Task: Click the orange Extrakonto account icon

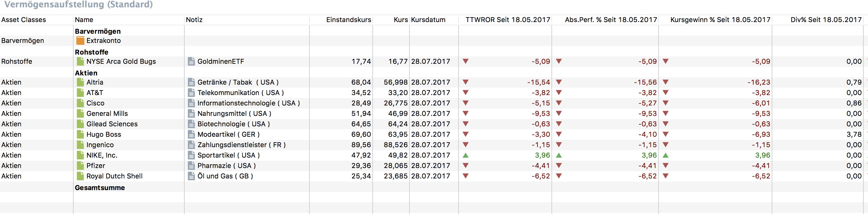Action: click(x=80, y=41)
